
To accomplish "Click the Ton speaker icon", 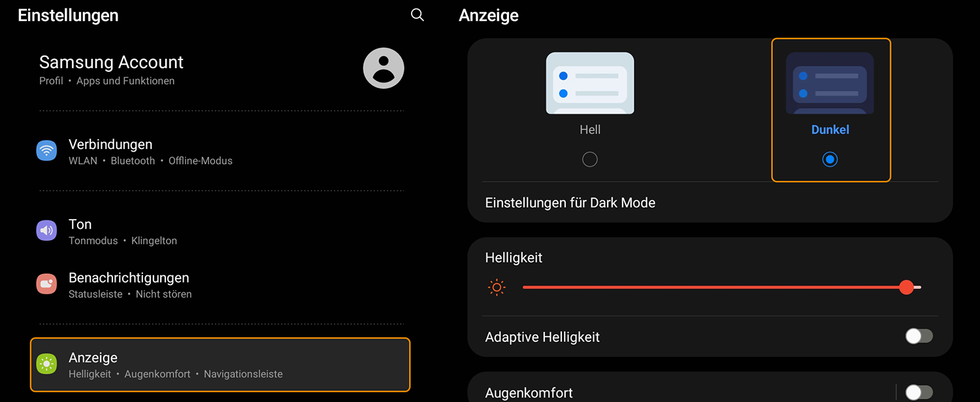I will 46,231.
